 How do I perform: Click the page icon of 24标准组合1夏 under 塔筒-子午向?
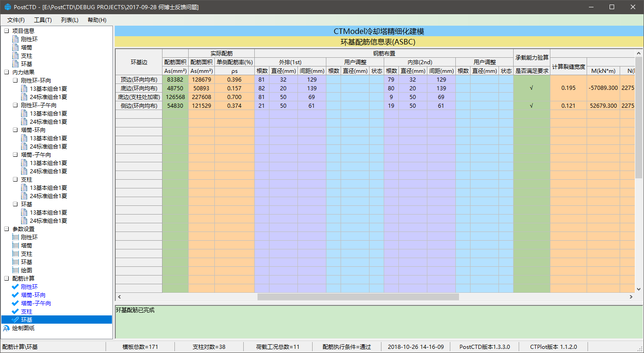pos(24,171)
